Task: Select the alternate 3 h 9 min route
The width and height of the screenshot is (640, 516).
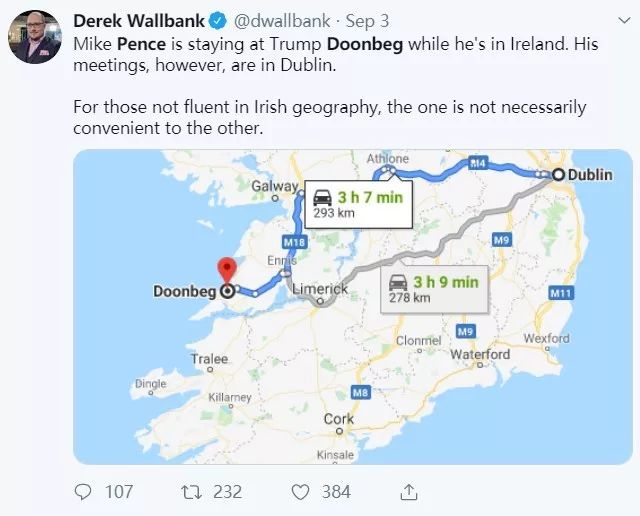Action: 434,289
